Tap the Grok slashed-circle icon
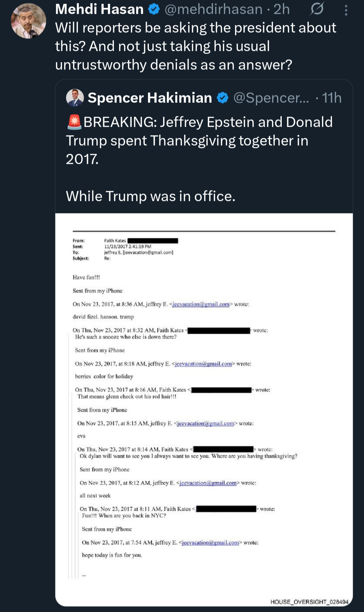Image resolution: width=364 pixels, height=612 pixels. pos(317,9)
